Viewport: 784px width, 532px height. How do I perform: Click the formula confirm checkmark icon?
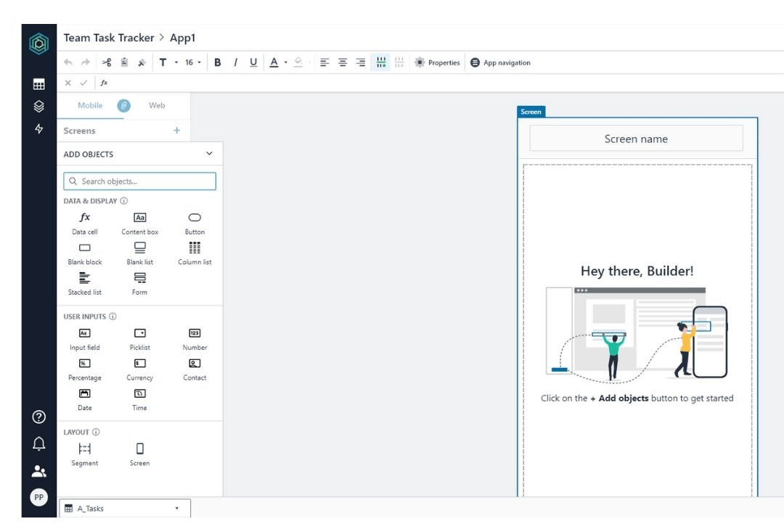pyautogui.click(x=83, y=83)
